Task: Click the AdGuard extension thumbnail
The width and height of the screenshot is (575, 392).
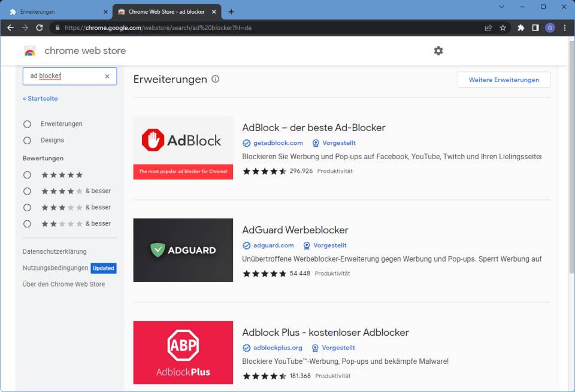Action: 183,250
